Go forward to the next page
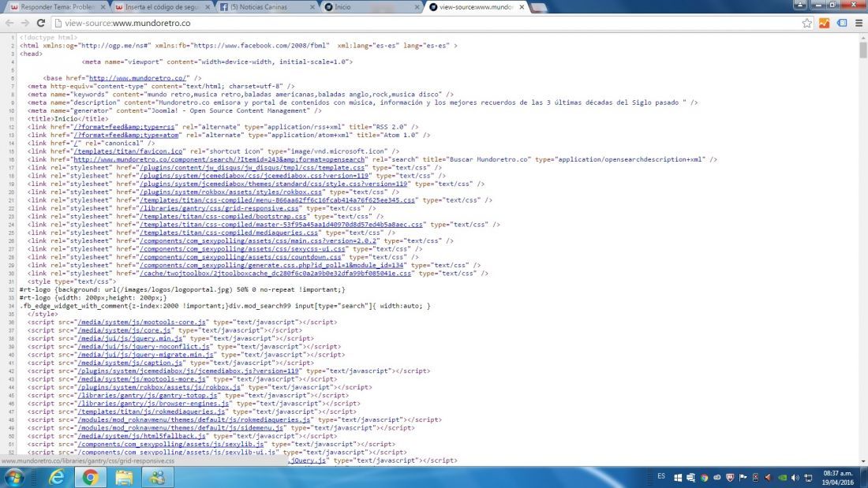Image resolution: width=868 pixels, height=488 pixels. pos(25,23)
